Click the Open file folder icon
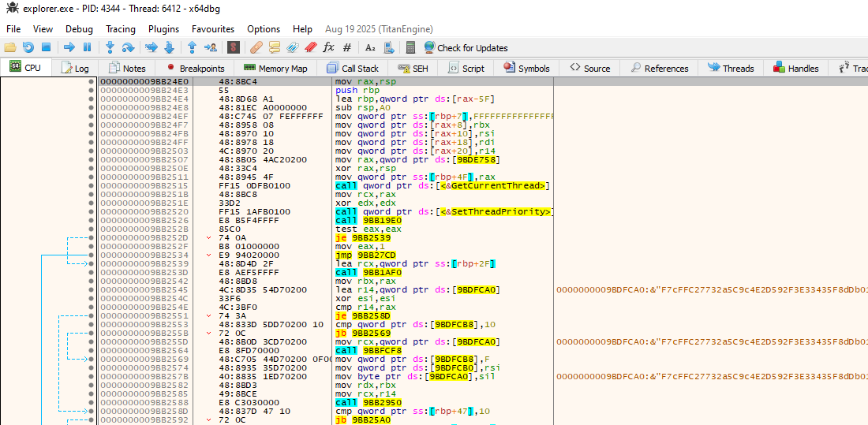Image resolution: width=868 pixels, height=425 pixels. pos(10,47)
